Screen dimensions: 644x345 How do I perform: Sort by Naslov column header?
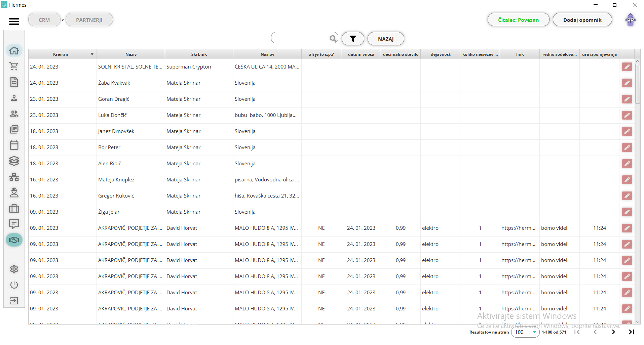(267, 54)
